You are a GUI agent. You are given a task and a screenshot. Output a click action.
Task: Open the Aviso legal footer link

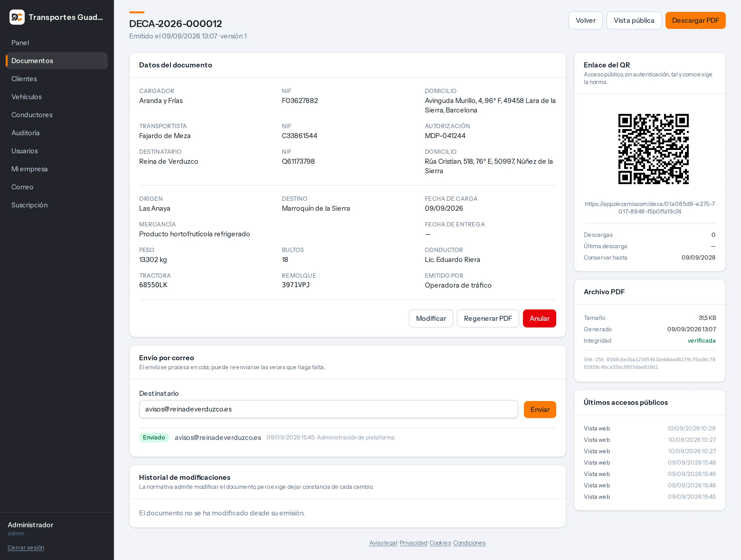coord(383,543)
